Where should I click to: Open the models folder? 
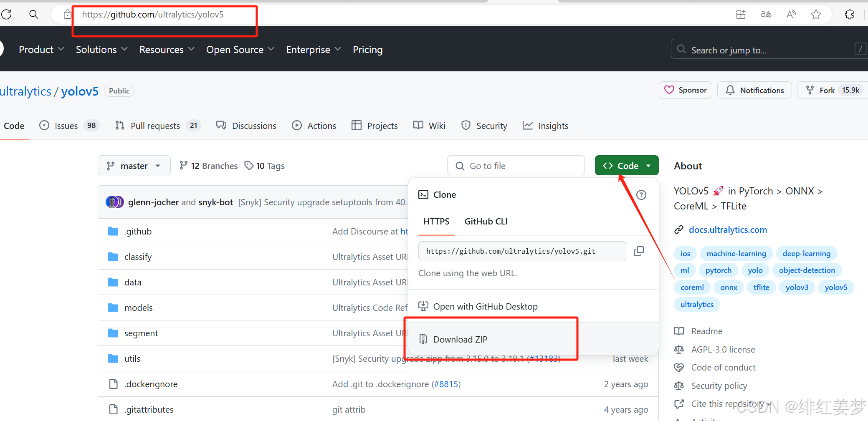pyautogui.click(x=138, y=308)
